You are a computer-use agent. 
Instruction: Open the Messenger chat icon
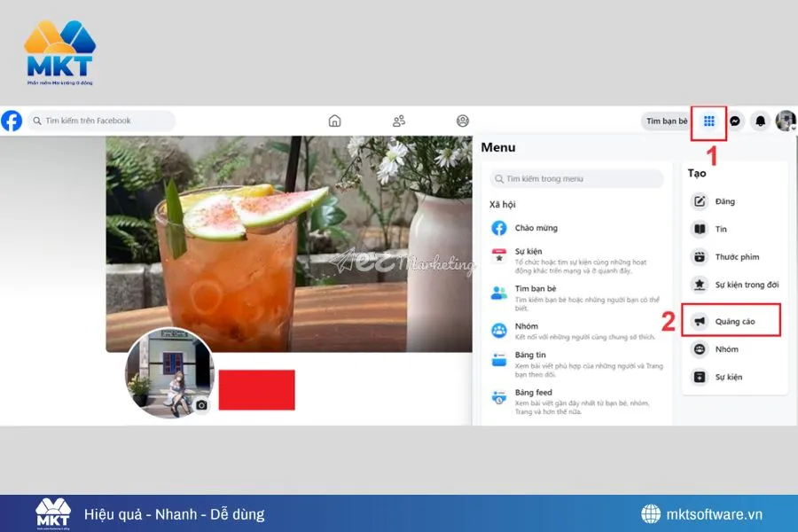(x=734, y=121)
